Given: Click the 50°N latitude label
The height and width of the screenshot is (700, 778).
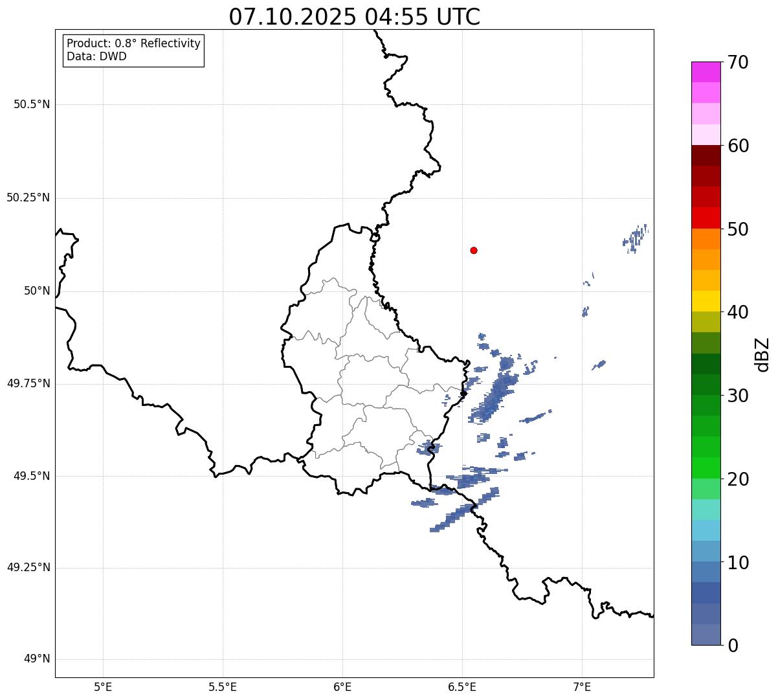Looking at the screenshot, I should click(x=37, y=291).
